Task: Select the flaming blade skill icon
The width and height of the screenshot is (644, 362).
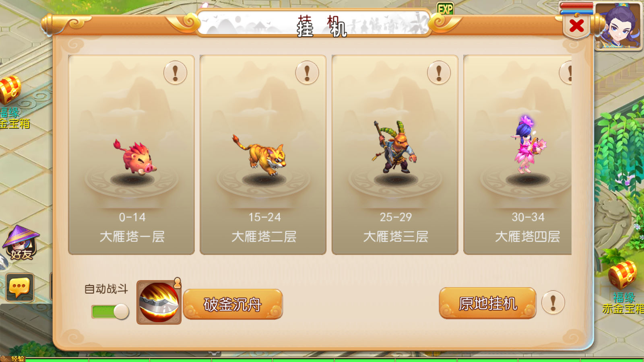Action: 159,302
